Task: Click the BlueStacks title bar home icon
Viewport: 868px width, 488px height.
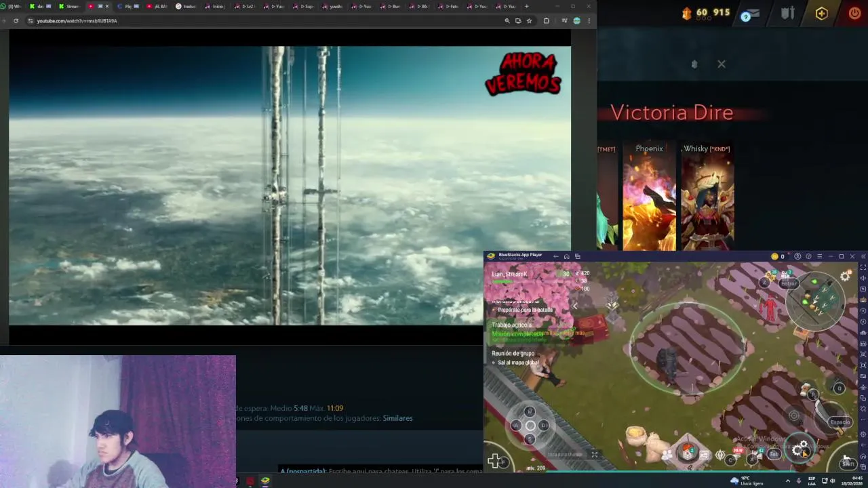Action: (566, 256)
